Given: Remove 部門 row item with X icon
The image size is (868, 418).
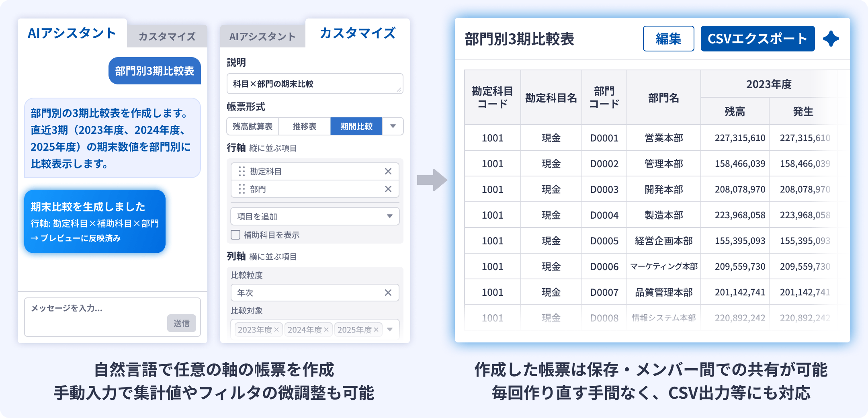Looking at the screenshot, I should tap(388, 189).
